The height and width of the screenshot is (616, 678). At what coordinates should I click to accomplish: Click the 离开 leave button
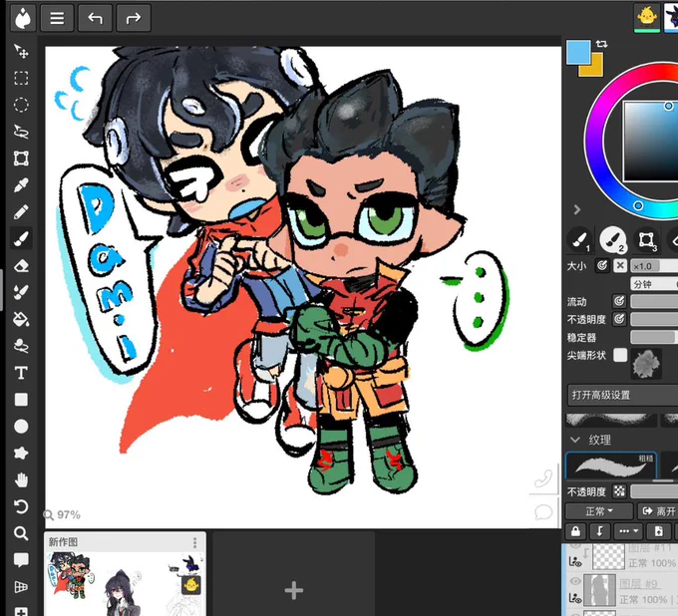tap(658, 511)
